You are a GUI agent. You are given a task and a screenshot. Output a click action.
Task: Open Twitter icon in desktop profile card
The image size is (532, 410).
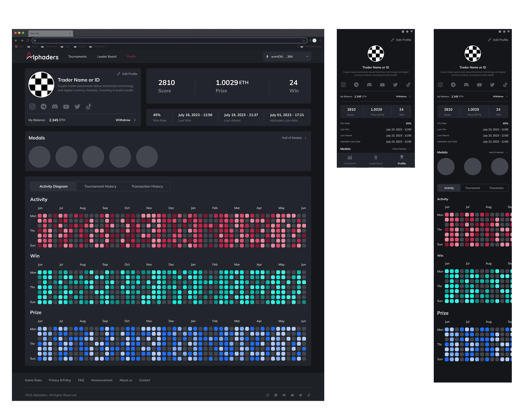coord(77,107)
